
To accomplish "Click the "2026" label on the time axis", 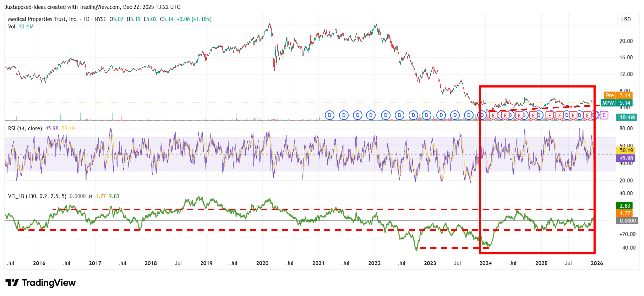I will 597,263.
